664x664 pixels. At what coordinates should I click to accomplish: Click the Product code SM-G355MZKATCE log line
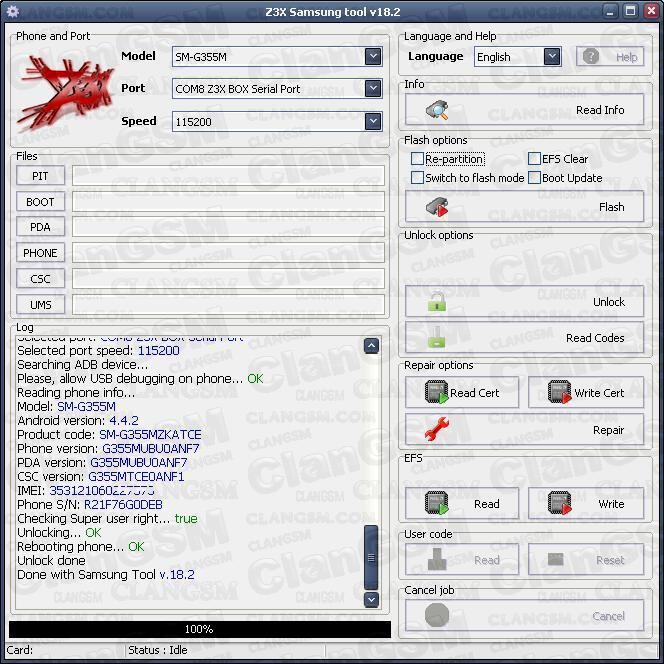tap(109, 434)
